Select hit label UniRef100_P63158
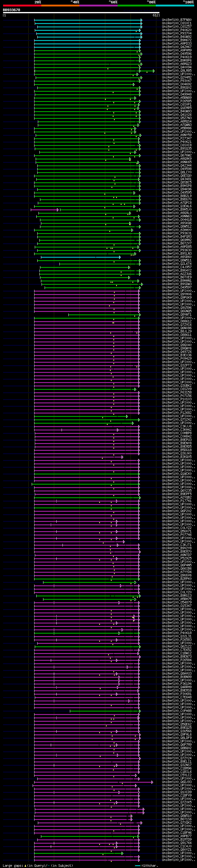The height and width of the screenshot is (868, 197). (177, 392)
